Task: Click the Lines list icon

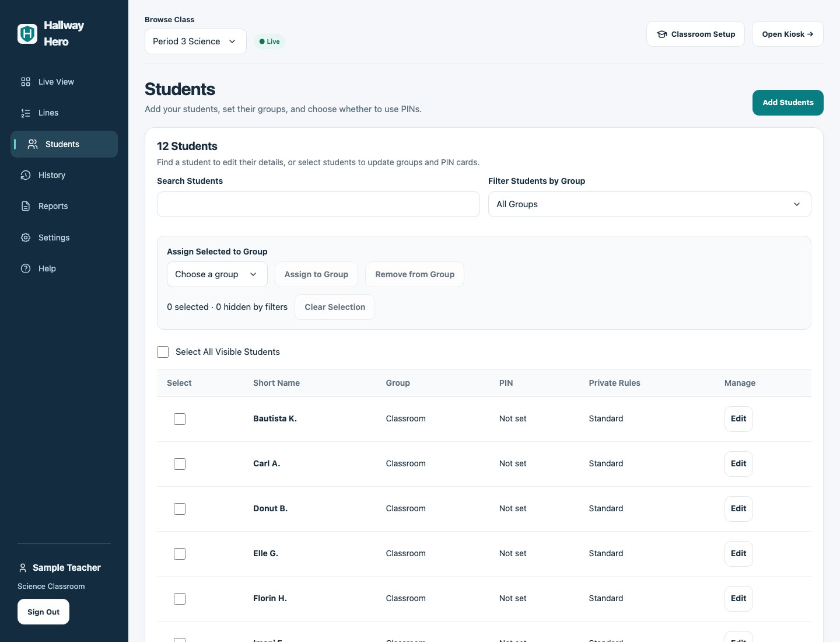Action: (26, 113)
